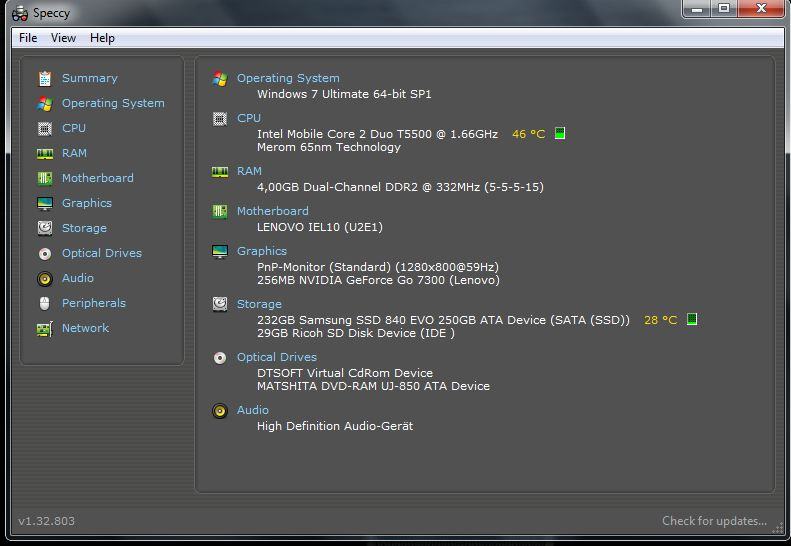Click green temperature indicator beside CPU 46 °C
Screen dimensions: 791x546
560,133
